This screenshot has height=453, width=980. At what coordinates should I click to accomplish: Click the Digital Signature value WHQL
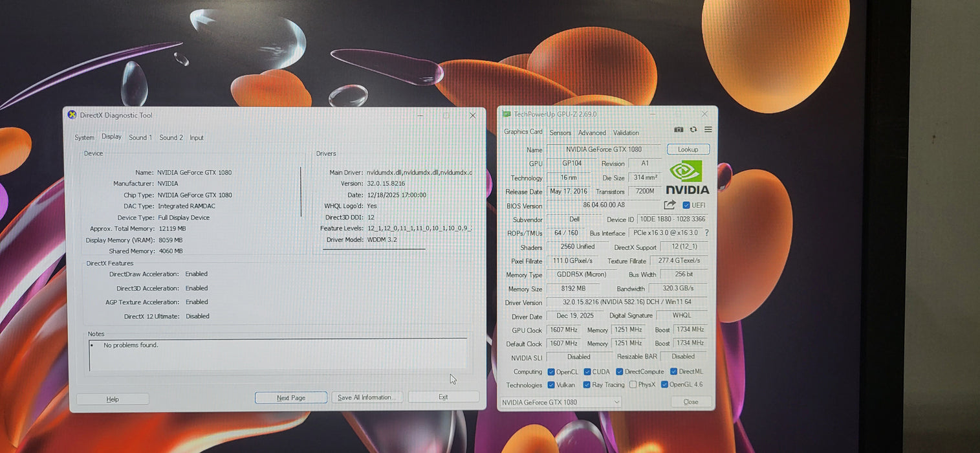pos(682,315)
